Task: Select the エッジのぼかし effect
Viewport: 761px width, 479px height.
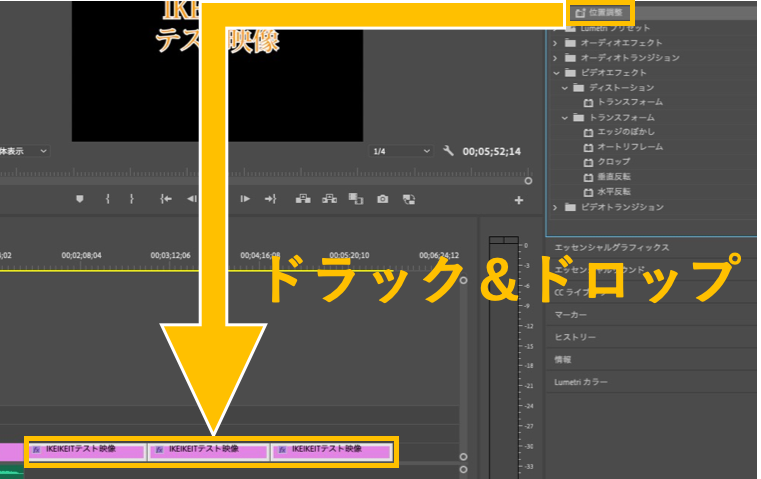Action: tap(626, 132)
